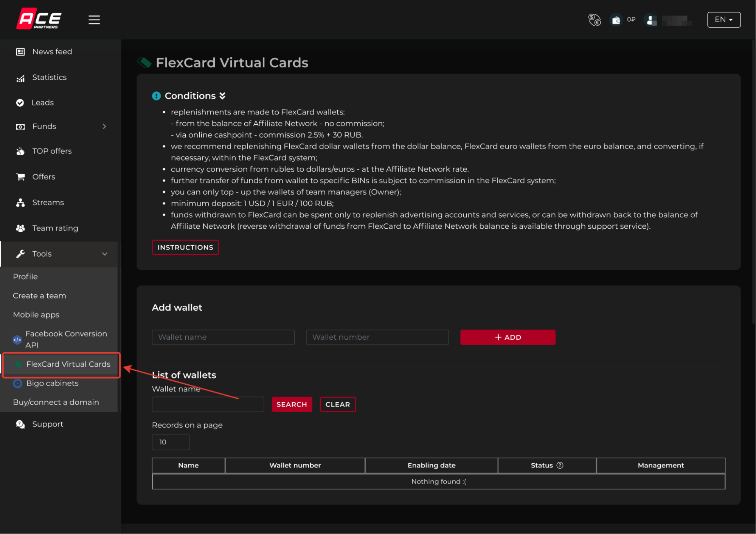Click the Leads checkmark icon
The width and height of the screenshot is (756, 534).
click(20, 103)
